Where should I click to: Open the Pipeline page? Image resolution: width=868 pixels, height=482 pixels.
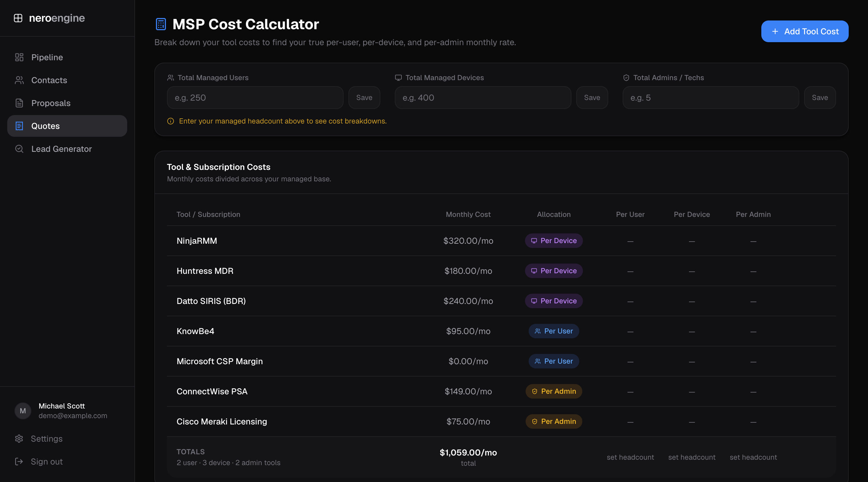point(67,57)
